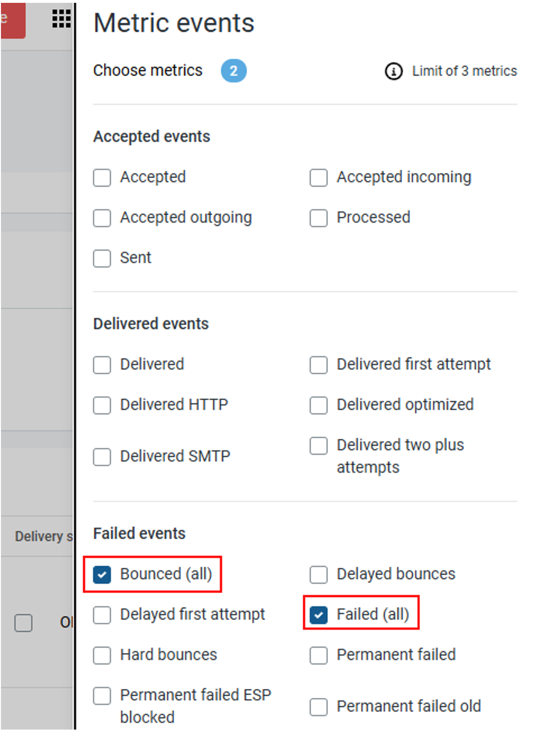Select the Delivered HTTP checkbox
This screenshot has height=731, width=560.
coord(102,405)
